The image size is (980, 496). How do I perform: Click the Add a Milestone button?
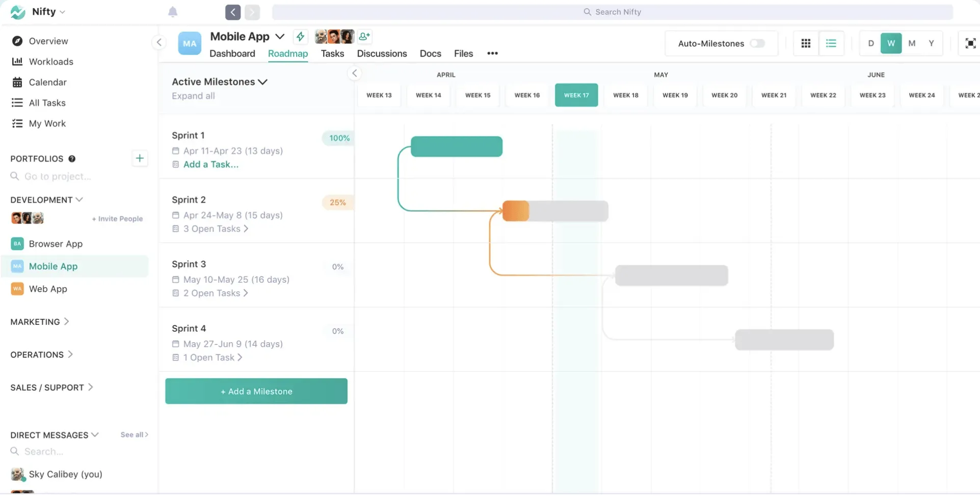tap(256, 391)
